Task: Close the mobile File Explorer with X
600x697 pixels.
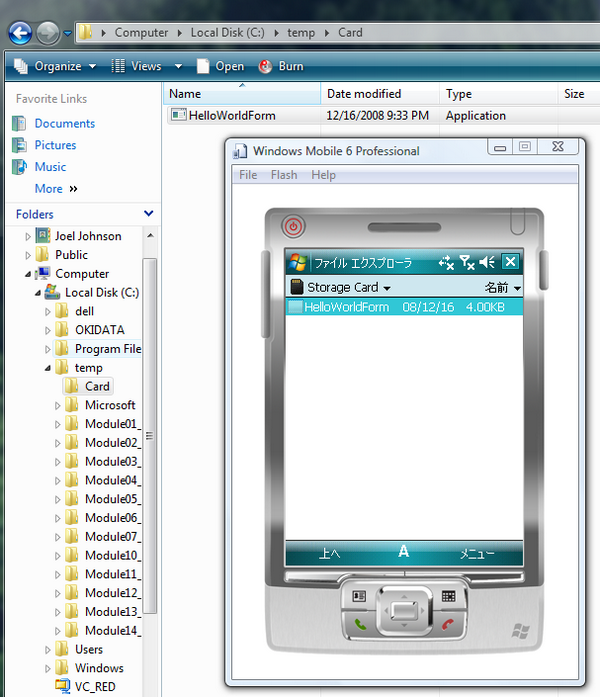Action: click(510, 261)
